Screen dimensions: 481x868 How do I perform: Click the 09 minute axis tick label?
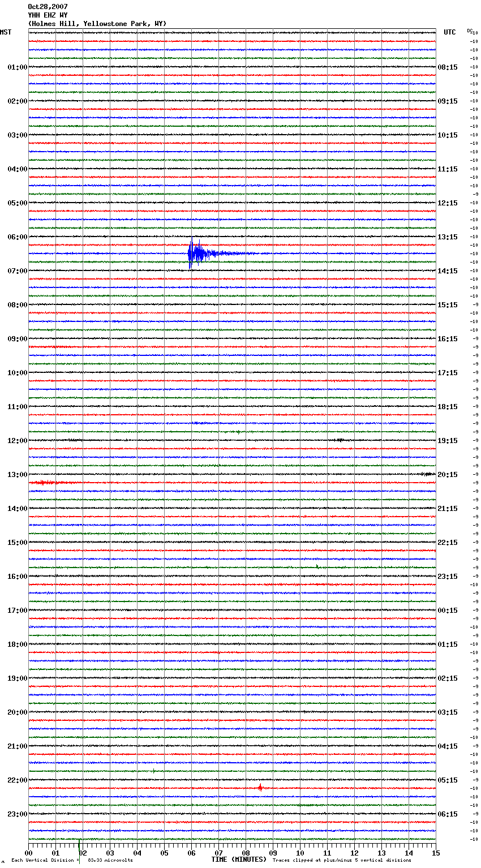(273, 853)
